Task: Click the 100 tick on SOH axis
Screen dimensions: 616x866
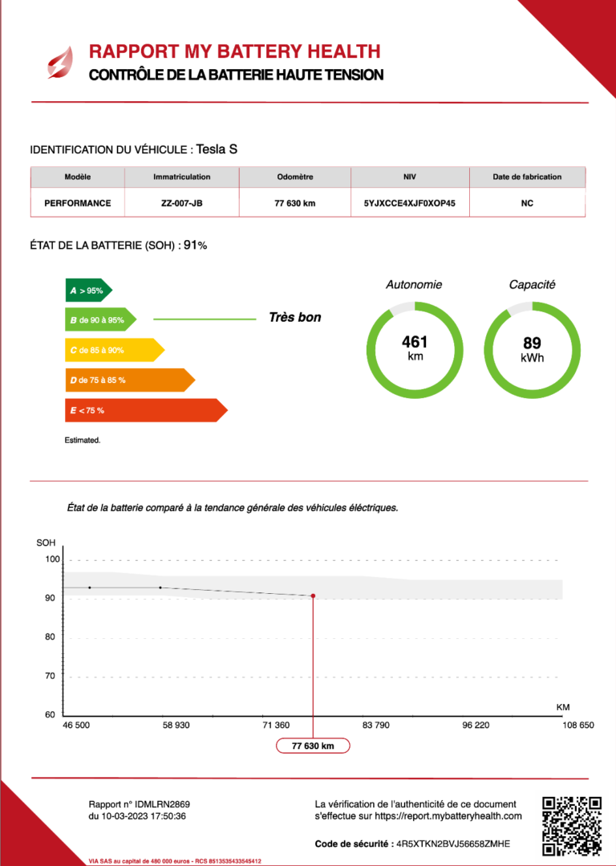Action: tap(52, 559)
